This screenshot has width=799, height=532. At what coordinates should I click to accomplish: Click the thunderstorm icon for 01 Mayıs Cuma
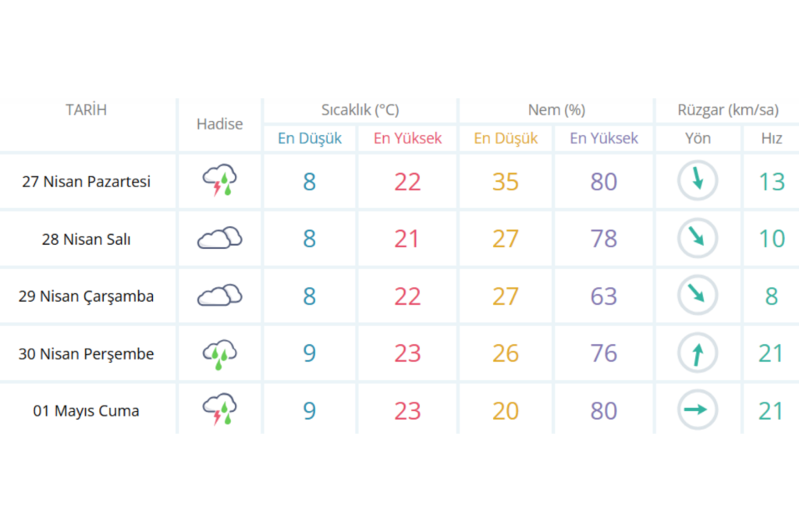[x=220, y=410]
